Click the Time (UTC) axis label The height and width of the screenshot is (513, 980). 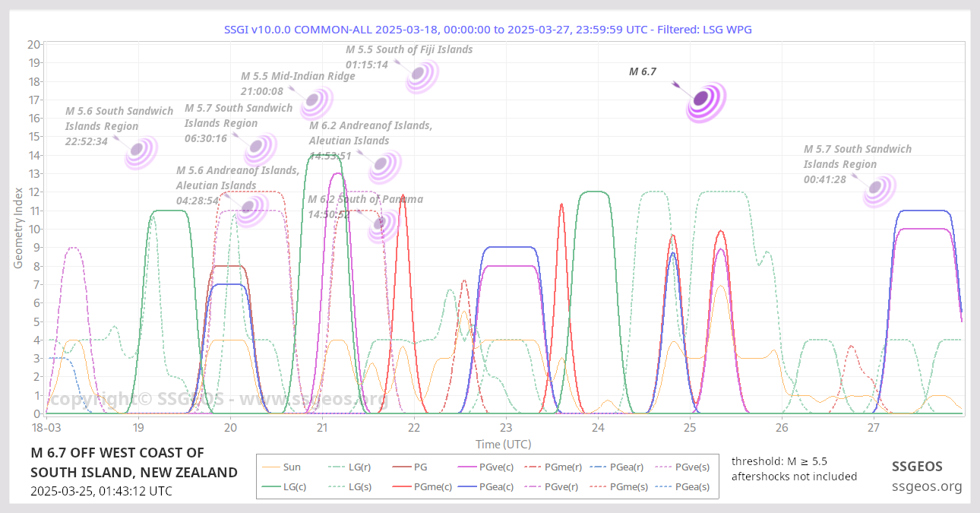(503, 444)
